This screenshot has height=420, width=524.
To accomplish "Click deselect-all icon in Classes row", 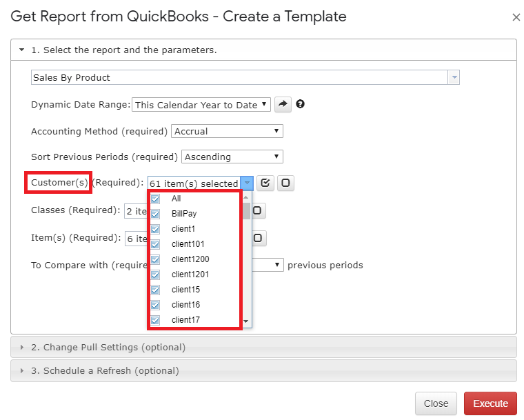I will [x=258, y=210].
